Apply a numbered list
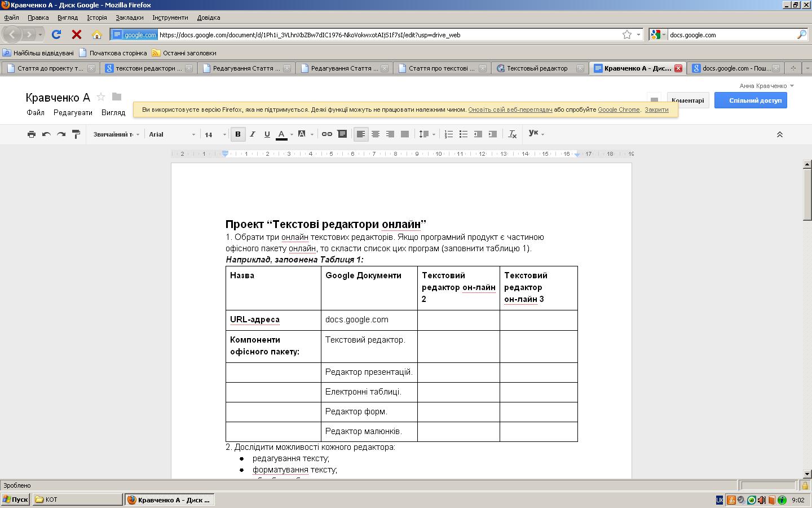This screenshot has height=508, width=812. (x=449, y=134)
